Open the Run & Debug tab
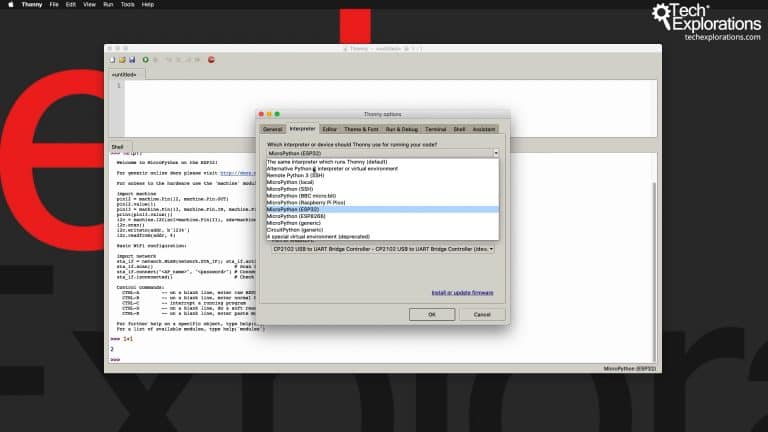The width and height of the screenshot is (768, 432). [x=402, y=129]
